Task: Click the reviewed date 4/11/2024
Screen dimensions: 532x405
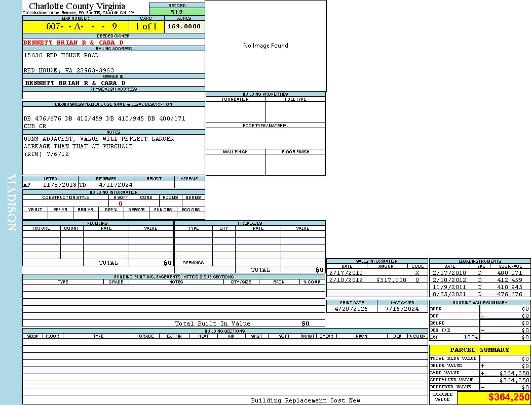Action: coord(116,185)
